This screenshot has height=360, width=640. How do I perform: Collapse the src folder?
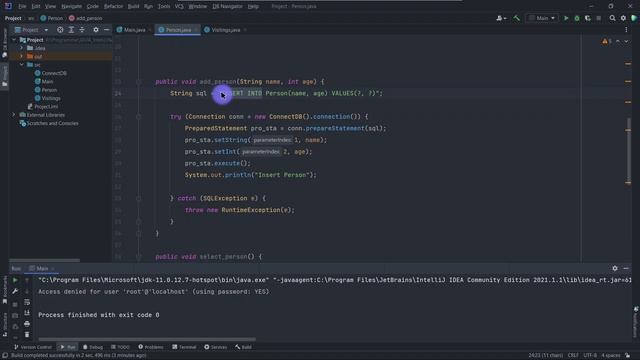(22, 65)
